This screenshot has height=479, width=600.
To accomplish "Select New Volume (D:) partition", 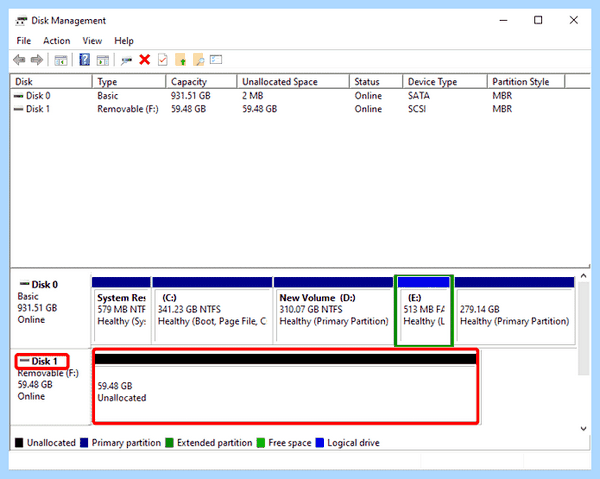I will tap(333, 310).
